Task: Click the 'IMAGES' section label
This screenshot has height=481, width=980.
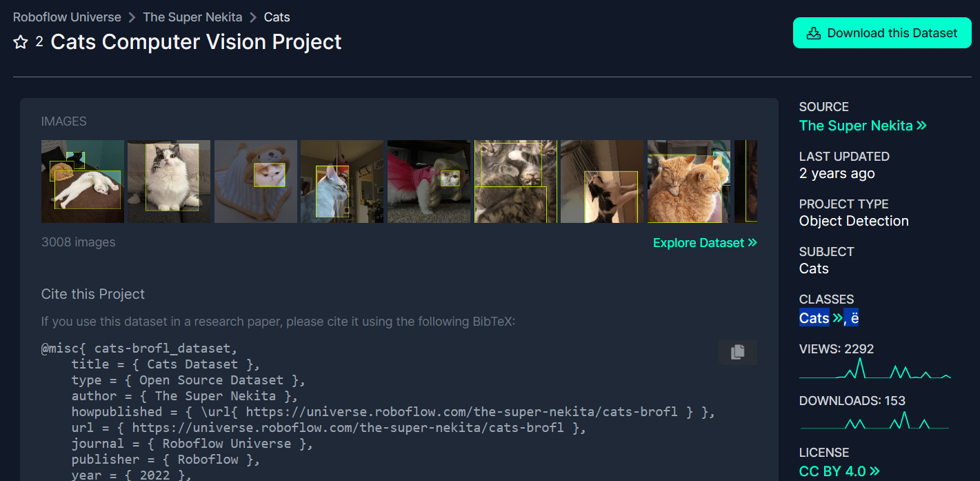Action: click(64, 121)
